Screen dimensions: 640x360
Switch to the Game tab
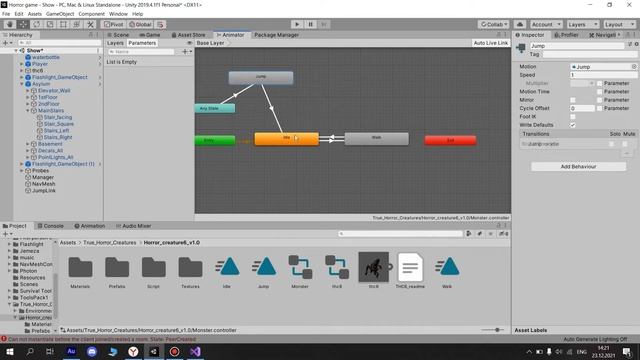150,35
